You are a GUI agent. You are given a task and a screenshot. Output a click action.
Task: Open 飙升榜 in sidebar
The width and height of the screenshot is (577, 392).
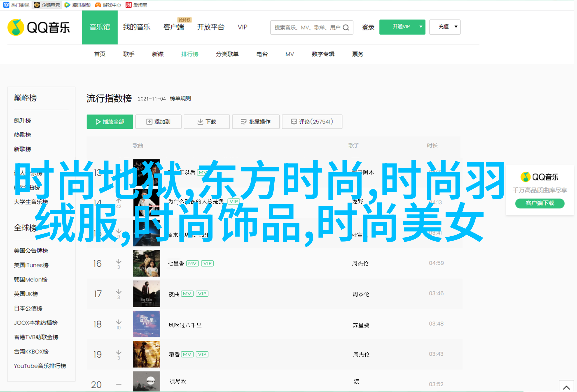(22, 120)
